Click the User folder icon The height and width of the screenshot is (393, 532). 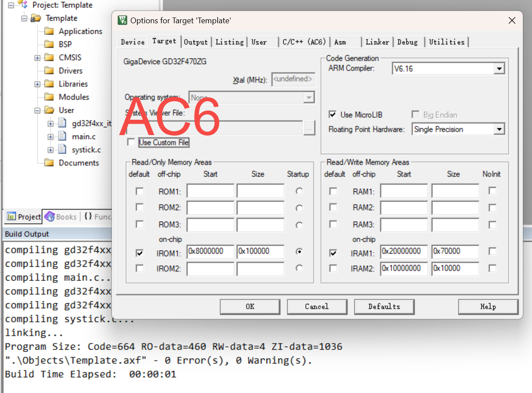click(x=49, y=110)
